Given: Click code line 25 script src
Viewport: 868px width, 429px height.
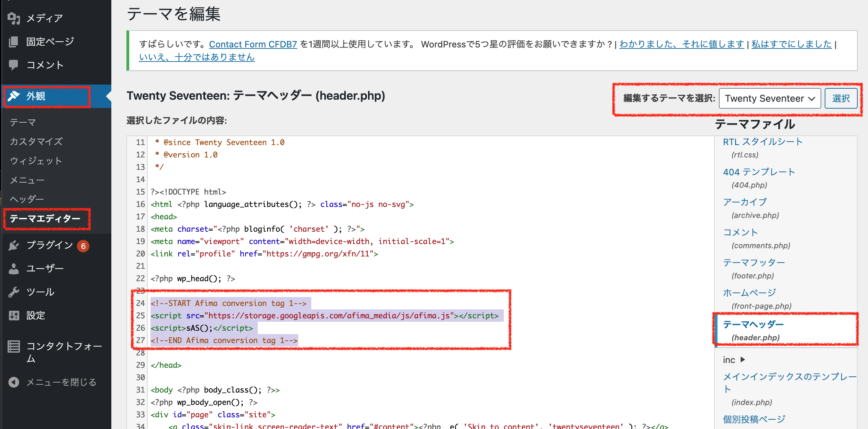Looking at the screenshot, I should pos(324,316).
